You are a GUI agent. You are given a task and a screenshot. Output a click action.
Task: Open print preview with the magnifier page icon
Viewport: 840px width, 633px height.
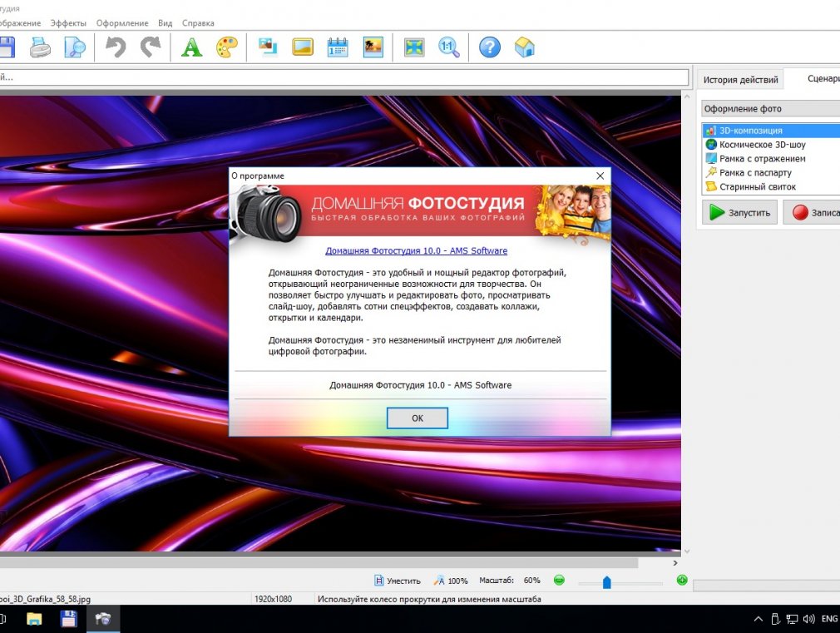[75, 47]
